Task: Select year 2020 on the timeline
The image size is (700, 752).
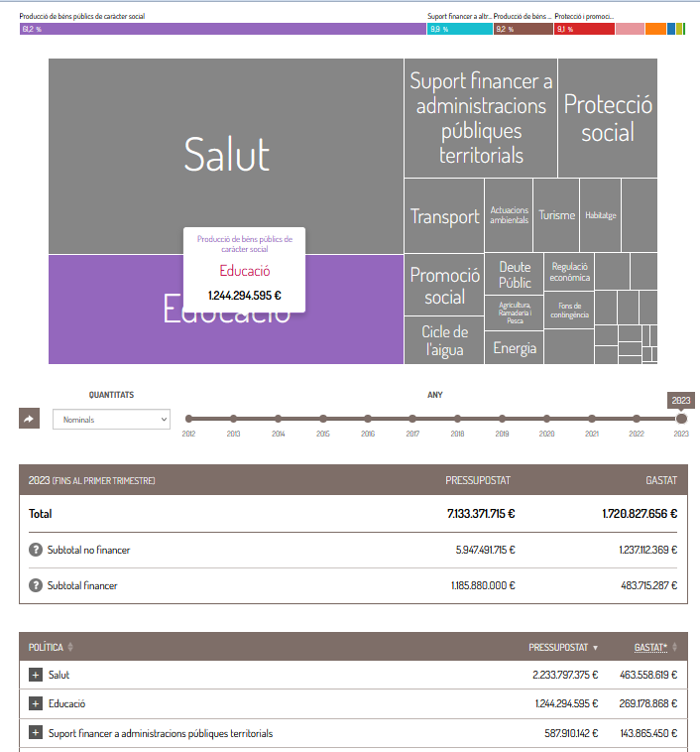Action: [547, 419]
